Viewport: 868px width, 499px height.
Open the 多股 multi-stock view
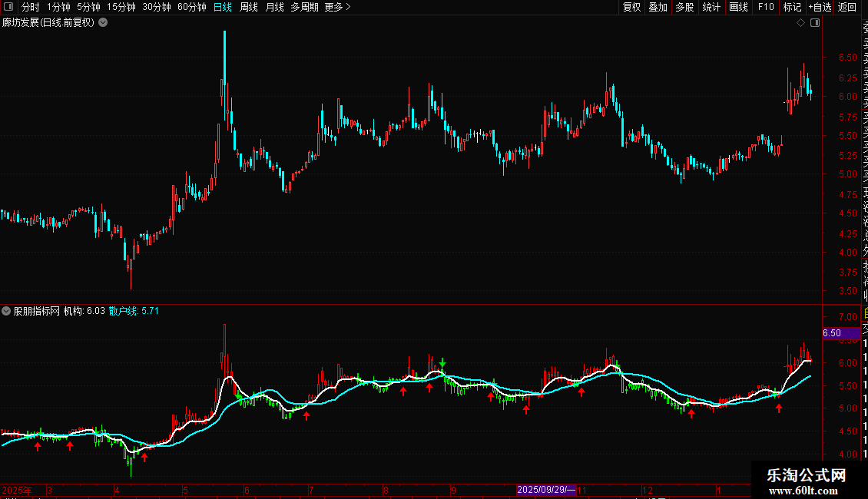point(684,7)
